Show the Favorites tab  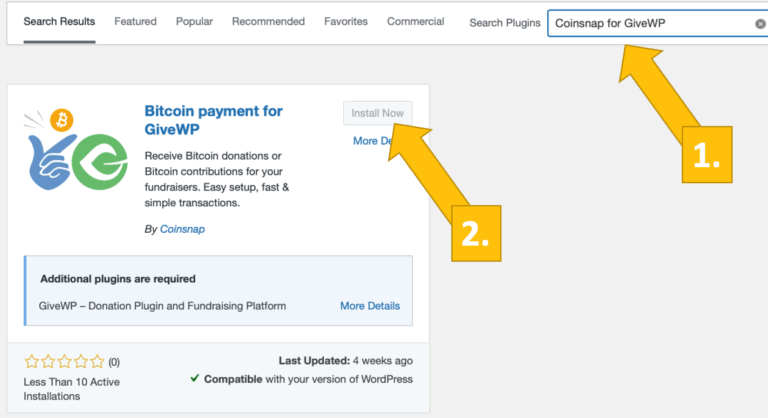click(346, 21)
